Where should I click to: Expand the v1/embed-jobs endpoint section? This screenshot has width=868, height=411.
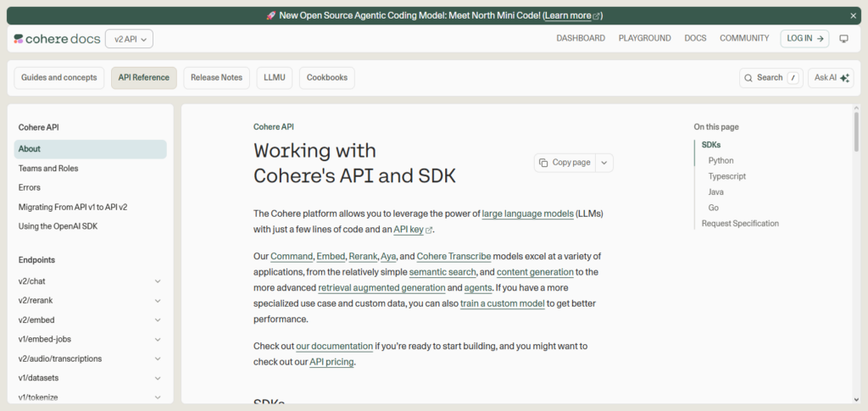click(158, 339)
